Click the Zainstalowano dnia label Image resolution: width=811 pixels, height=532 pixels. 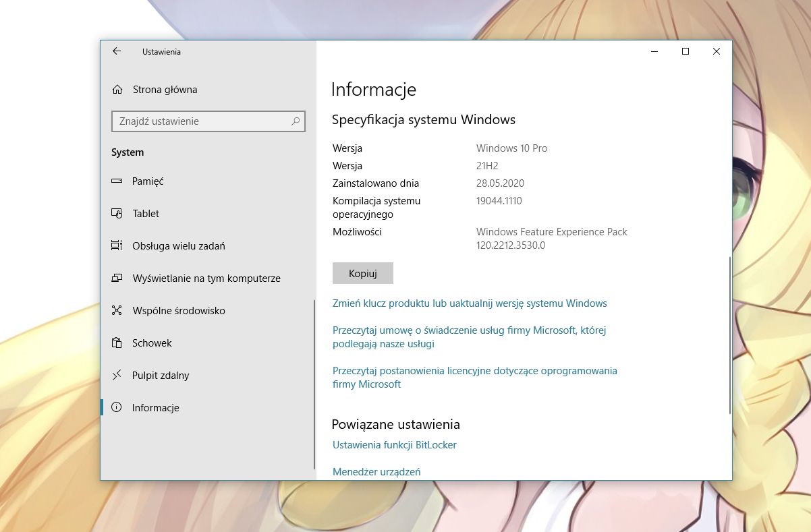(x=376, y=183)
